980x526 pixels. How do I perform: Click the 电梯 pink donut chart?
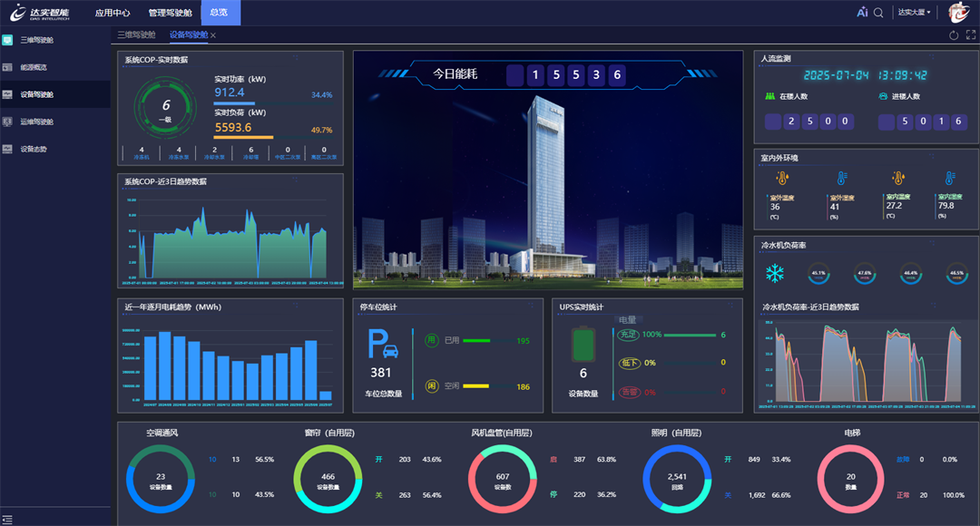coord(850,480)
